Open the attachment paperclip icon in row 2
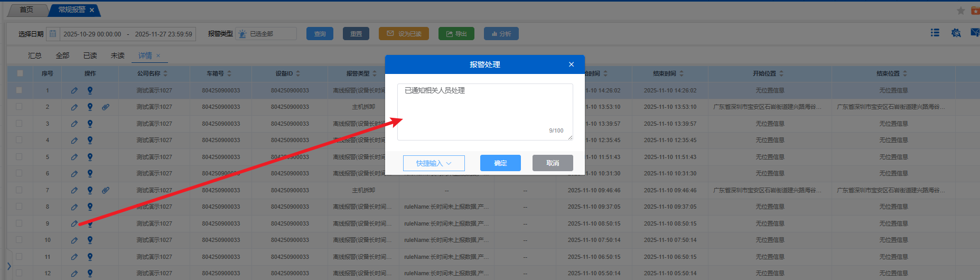 coord(106,107)
